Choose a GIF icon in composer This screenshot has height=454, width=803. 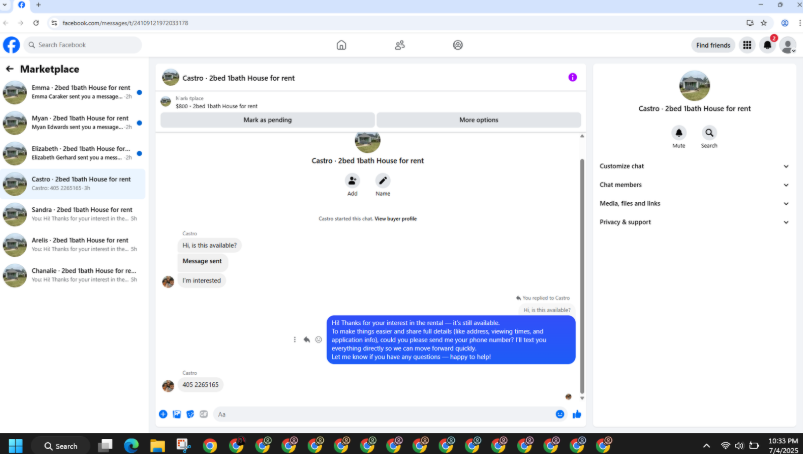click(204, 414)
